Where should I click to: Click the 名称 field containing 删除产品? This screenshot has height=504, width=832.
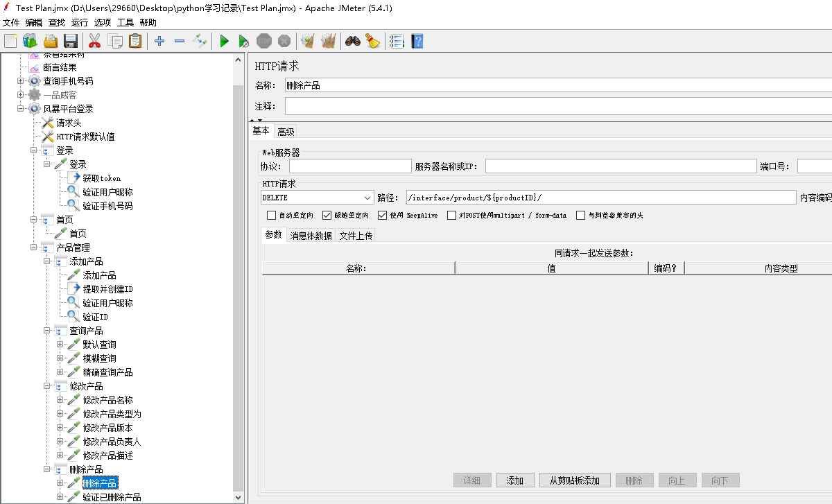pos(558,86)
